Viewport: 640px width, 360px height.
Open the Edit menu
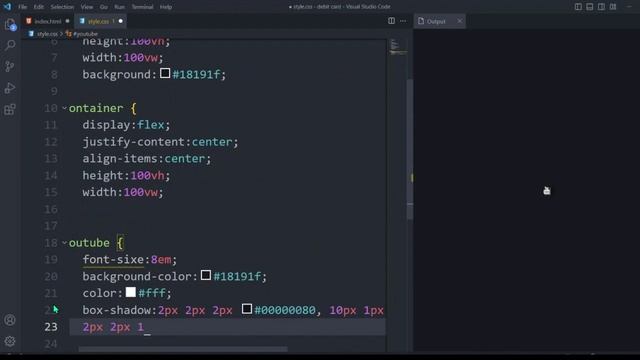[38, 7]
